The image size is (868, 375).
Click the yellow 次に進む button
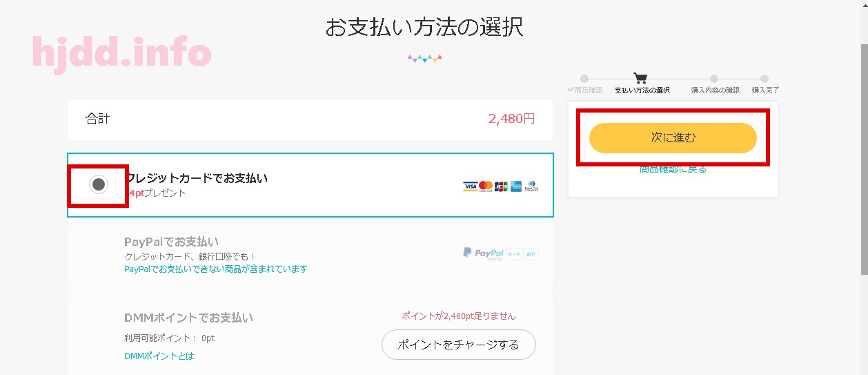point(673,138)
